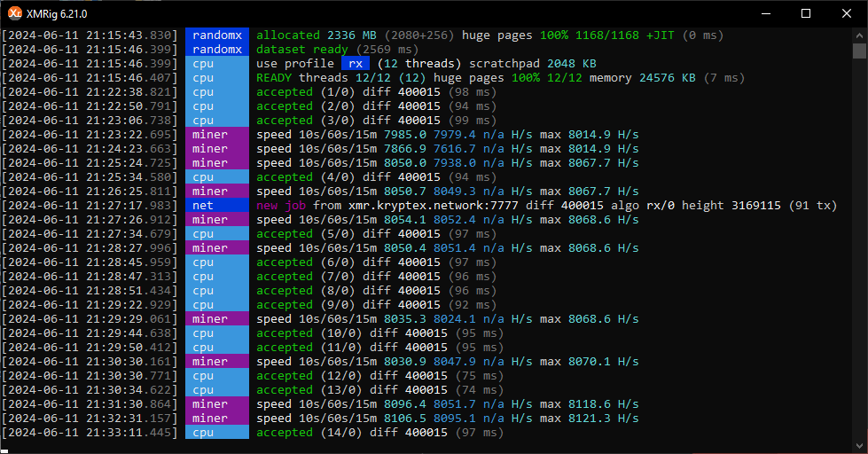This screenshot has height=454, width=868.
Task: Click the '1168/1168 +JIT' huge pages text
Action: click(x=625, y=35)
